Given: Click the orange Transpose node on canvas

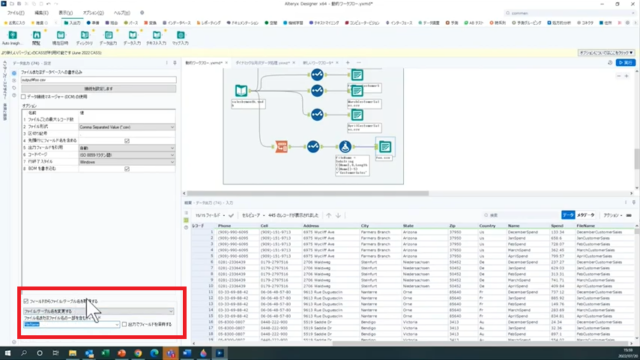Looking at the screenshot, I should pos(281,147).
